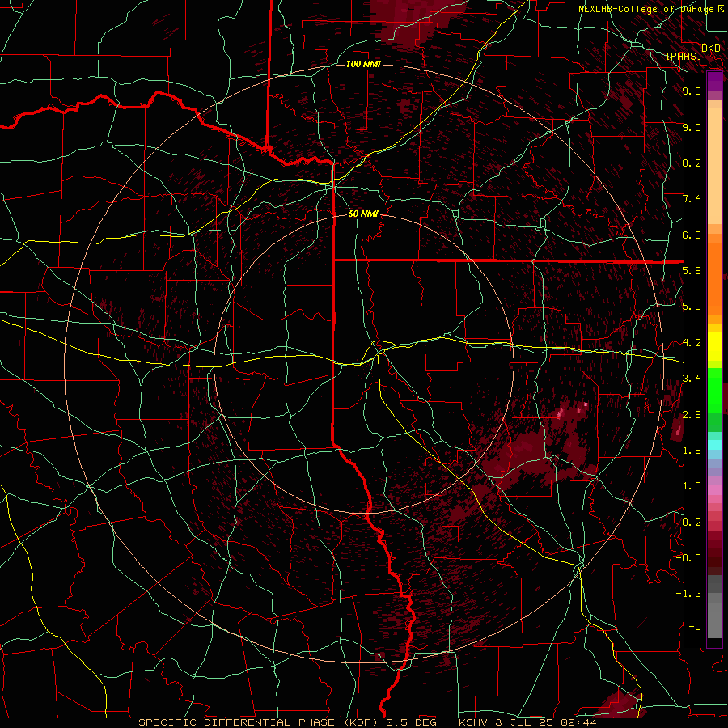728x728 pixels.
Task: Click the 1.0 legend value
Action: pyautogui.click(x=692, y=486)
